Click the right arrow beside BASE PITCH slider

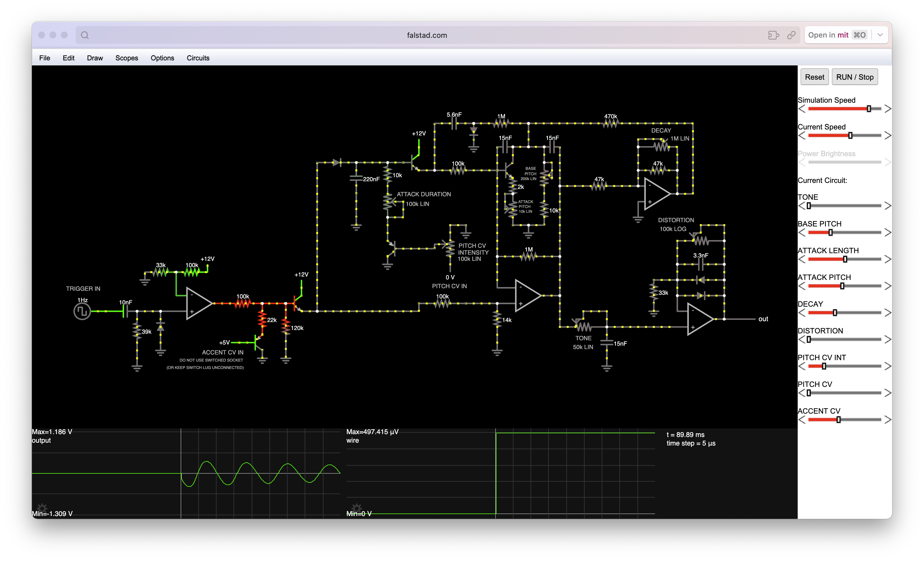coord(888,232)
